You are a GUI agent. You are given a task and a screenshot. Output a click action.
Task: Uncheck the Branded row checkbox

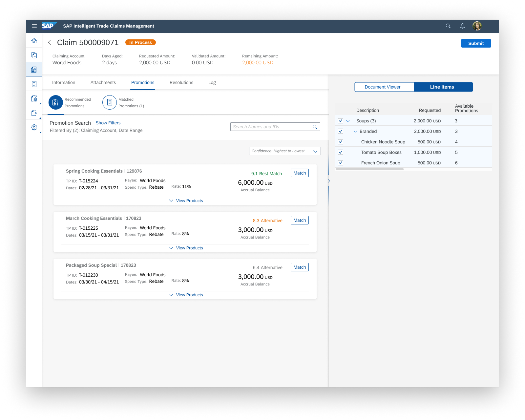click(341, 131)
